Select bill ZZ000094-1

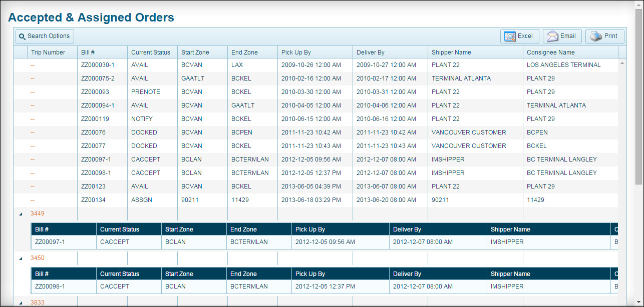point(98,105)
